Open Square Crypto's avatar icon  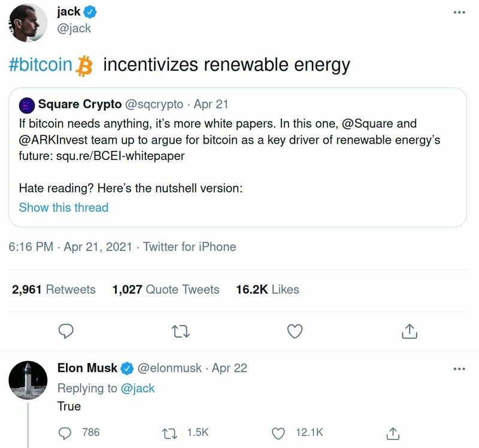[x=27, y=105]
